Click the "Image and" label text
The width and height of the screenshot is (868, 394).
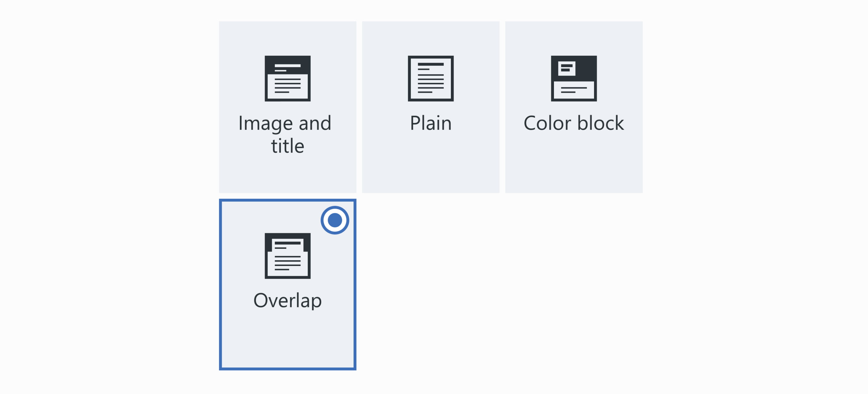pos(285,123)
